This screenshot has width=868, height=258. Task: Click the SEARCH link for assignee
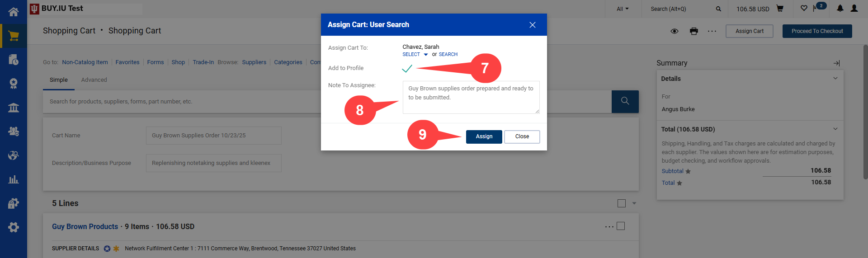pyautogui.click(x=448, y=55)
